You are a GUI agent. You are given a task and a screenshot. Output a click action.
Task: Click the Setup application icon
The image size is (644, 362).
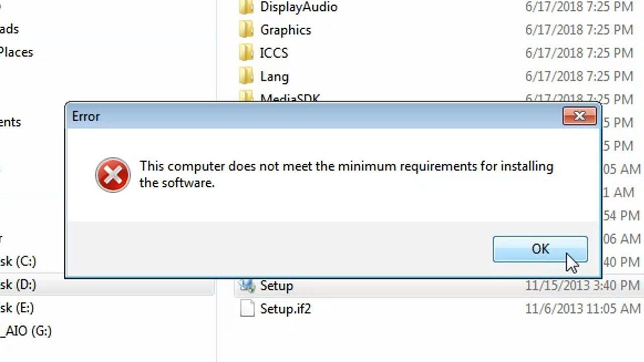tap(247, 286)
